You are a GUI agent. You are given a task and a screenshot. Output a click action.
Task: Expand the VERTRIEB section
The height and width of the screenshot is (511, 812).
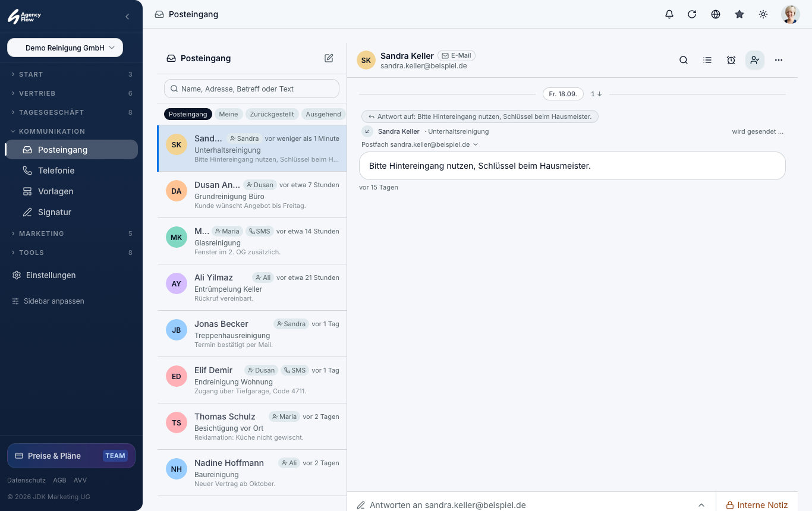(x=71, y=93)
